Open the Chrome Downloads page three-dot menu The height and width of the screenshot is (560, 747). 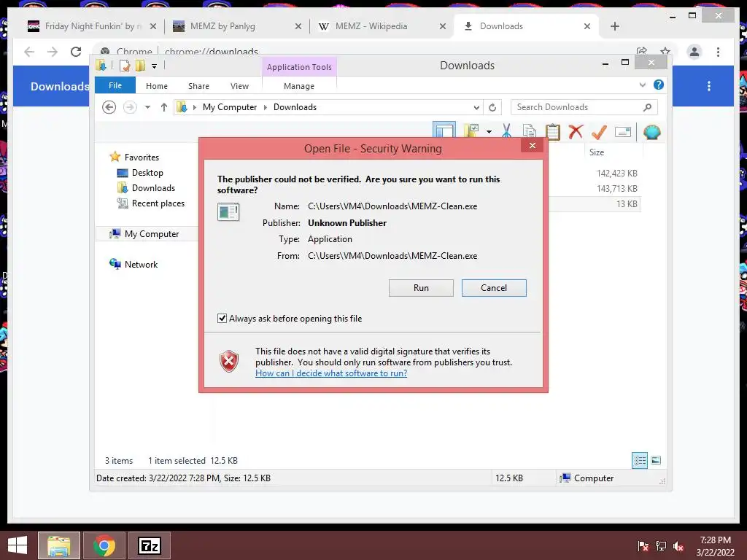coord(709,86)
